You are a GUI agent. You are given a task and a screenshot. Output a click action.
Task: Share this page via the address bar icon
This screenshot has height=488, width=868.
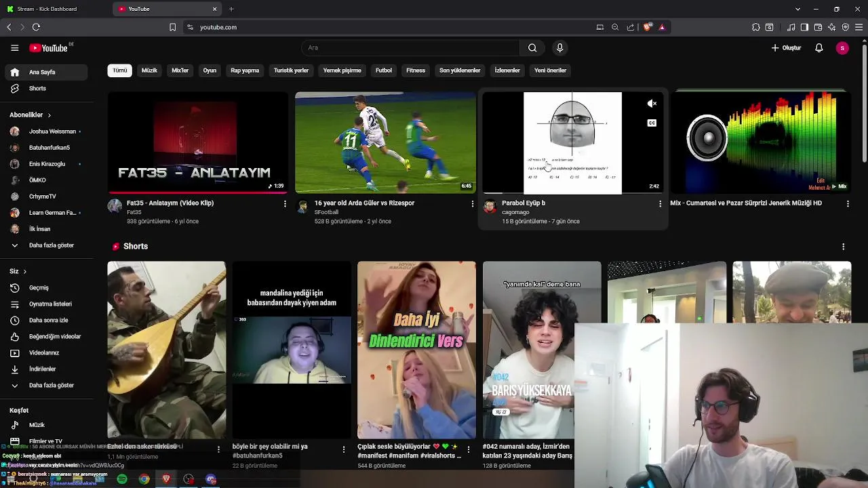coord(631,27)
